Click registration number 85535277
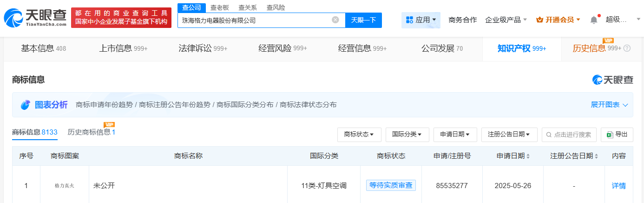 [x=452, y=186]
